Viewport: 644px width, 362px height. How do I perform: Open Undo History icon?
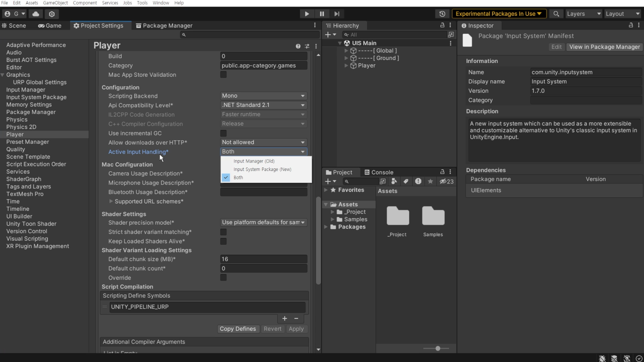click(x=442, y=14)
